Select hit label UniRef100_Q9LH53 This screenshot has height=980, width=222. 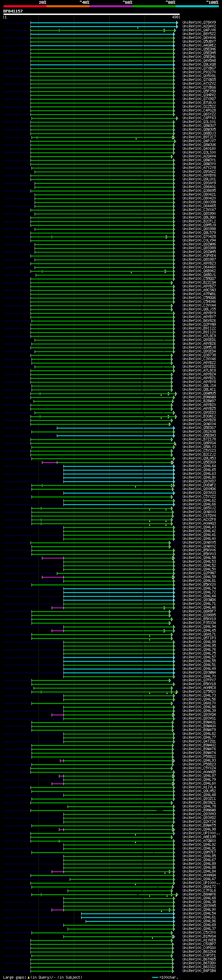click(199, 459)
